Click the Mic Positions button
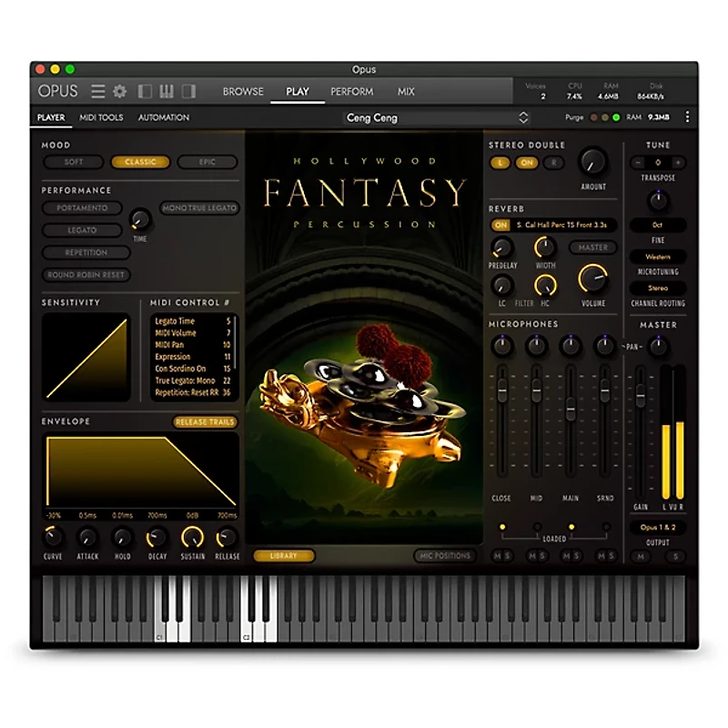 pyautogui.click(x=445, y=556)
